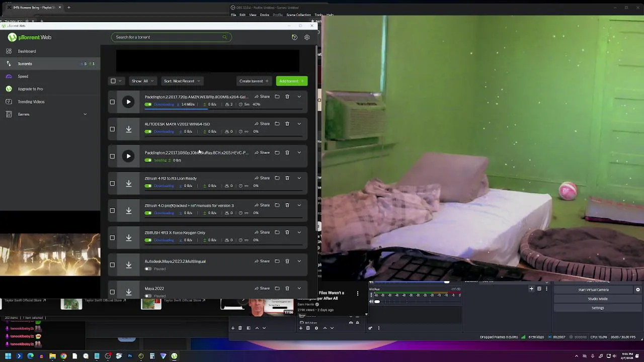Click the Add torrent button
The height and width of the screenshot is (362, 644).
coord(291,81)
